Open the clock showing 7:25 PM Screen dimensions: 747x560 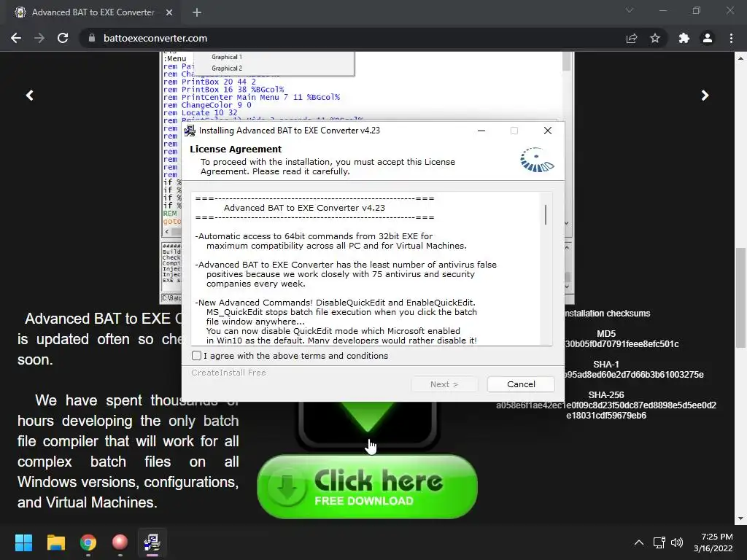[x=713, y=542]
